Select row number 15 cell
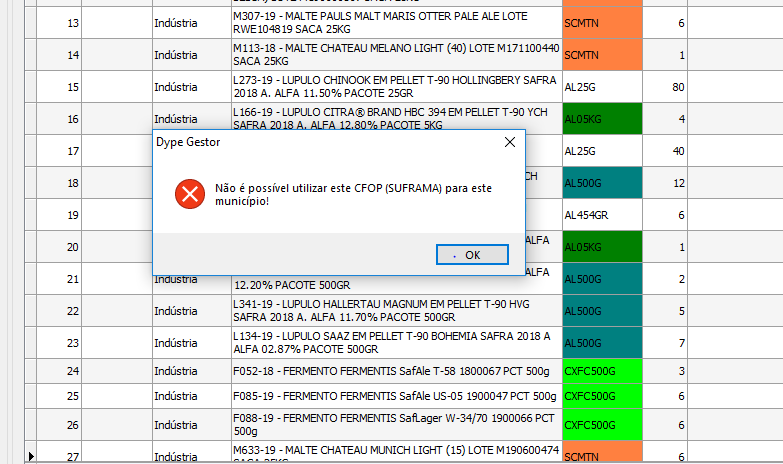Viewport: 783px width, 464px height. click(59, 87)
